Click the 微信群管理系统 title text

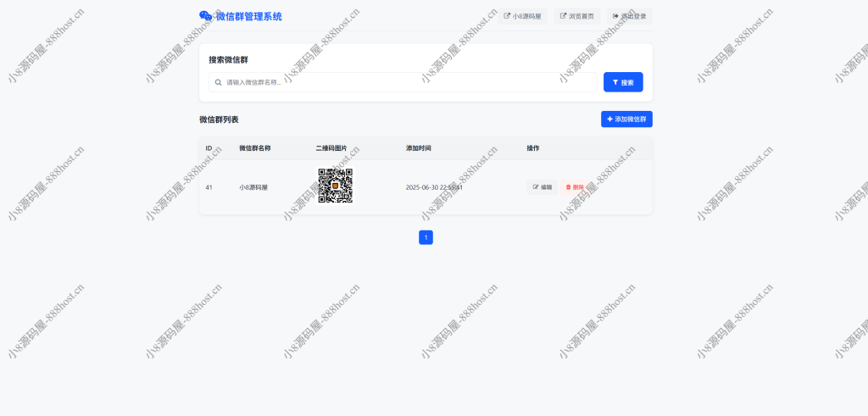248,17
